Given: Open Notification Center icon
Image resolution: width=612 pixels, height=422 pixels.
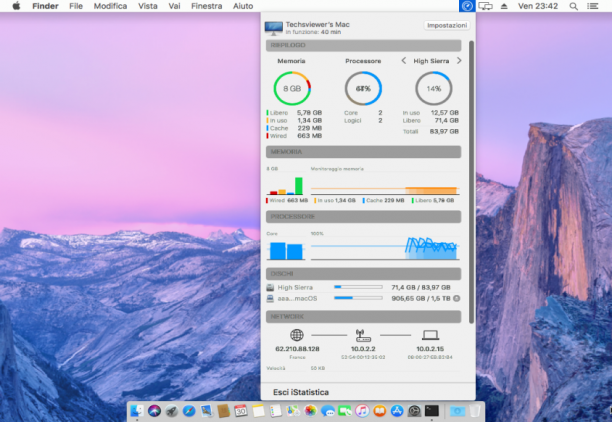Looking at the screenshot, I should (x=592, y=6).
